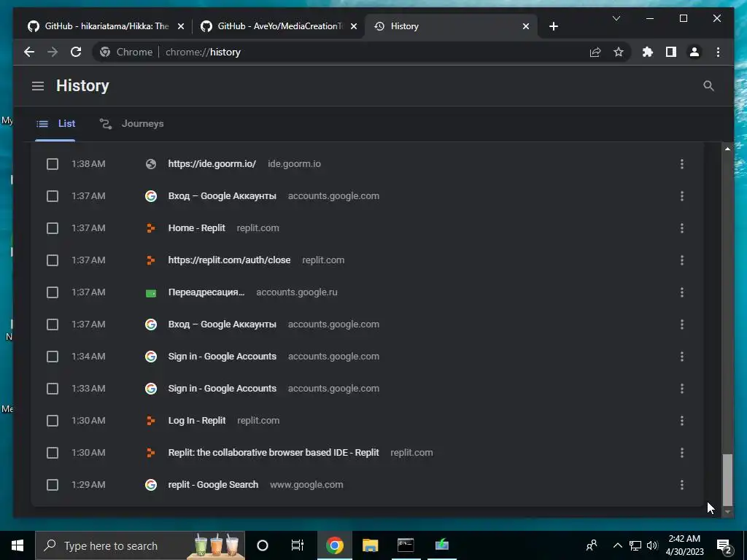
Task: Check the Replit collaborative IDE entry
Action: 53,452
